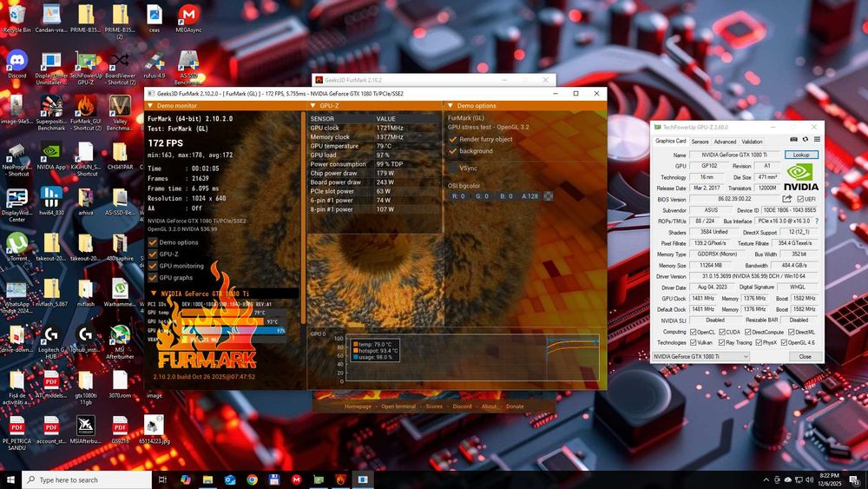Click the OSI bgcolor R: 0 field
Viewport: 868px width, 489px height.
458,196
